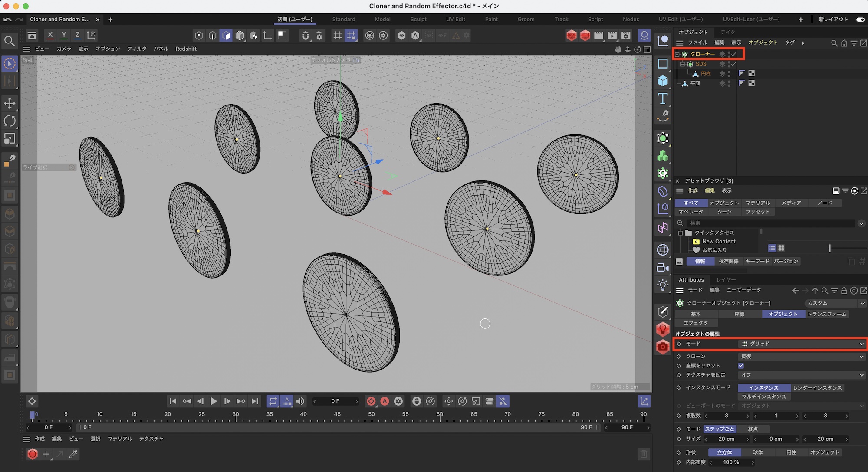Image resolution: width=868 pixels, height=472 pixels.
Task: Select the Rotate tool in left toolbar
Action: pos(10,121)
